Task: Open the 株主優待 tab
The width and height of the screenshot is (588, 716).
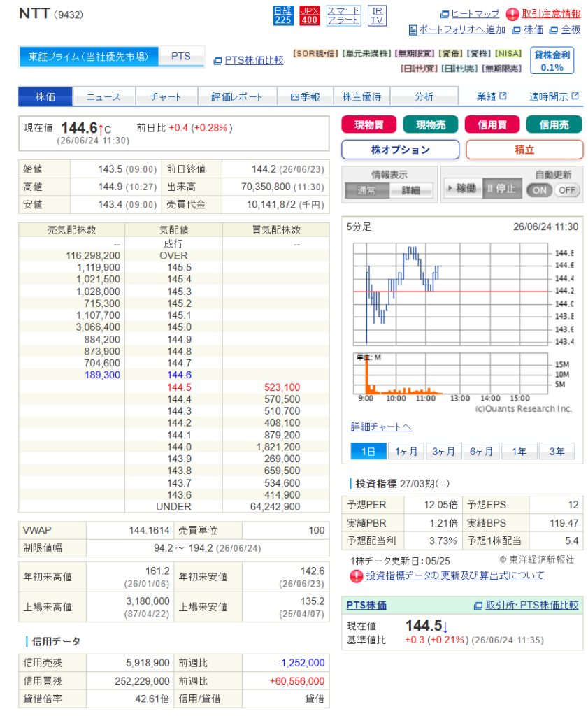Action: pyautogui.click(x=361, y=96)
